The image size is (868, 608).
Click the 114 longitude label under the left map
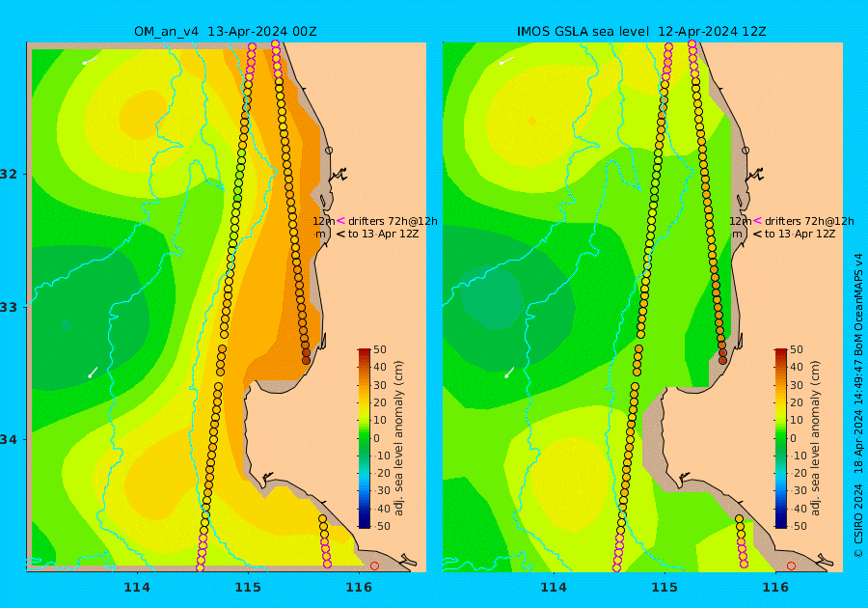pos(137,588)
